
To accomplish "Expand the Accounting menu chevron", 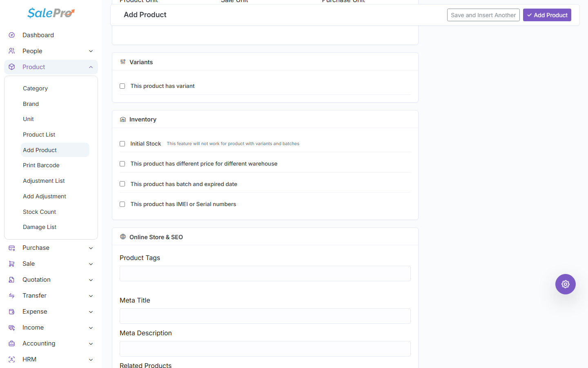I will [x=91, y=344].
